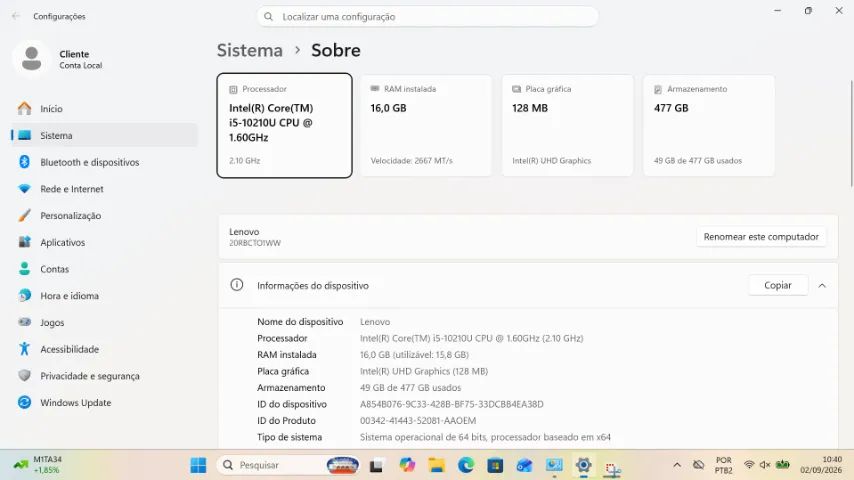The width and height of the screenshot is (854, 480).
Task: Click the ID do Produto value 00342-41443-52081-AAOEM
Action: pos(418,420)
